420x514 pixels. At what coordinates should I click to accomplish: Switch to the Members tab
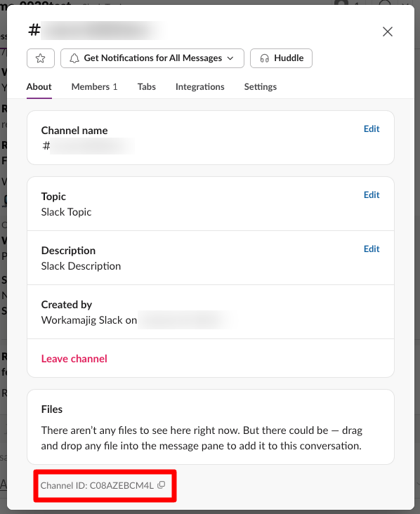[x=94, y=87]
